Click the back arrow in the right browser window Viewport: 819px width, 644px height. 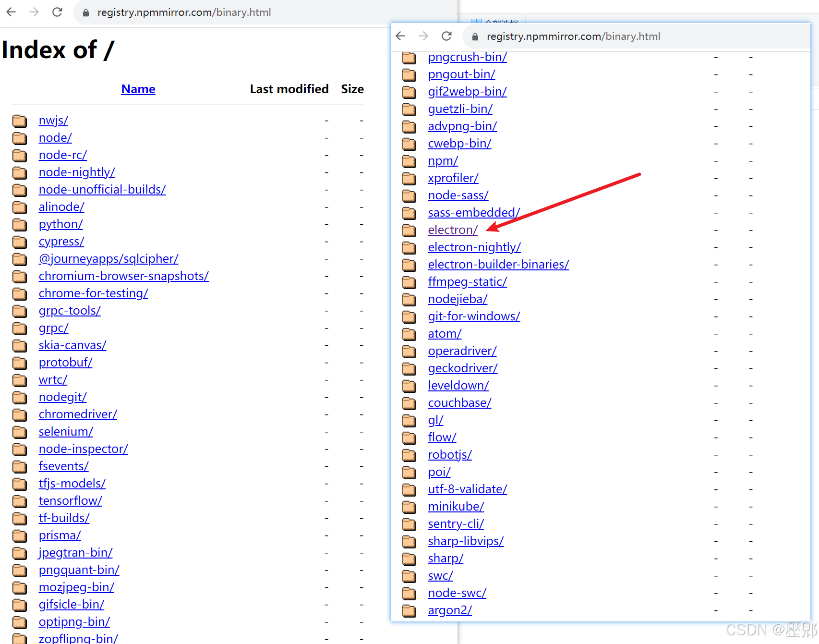click(x=401, y=36)
